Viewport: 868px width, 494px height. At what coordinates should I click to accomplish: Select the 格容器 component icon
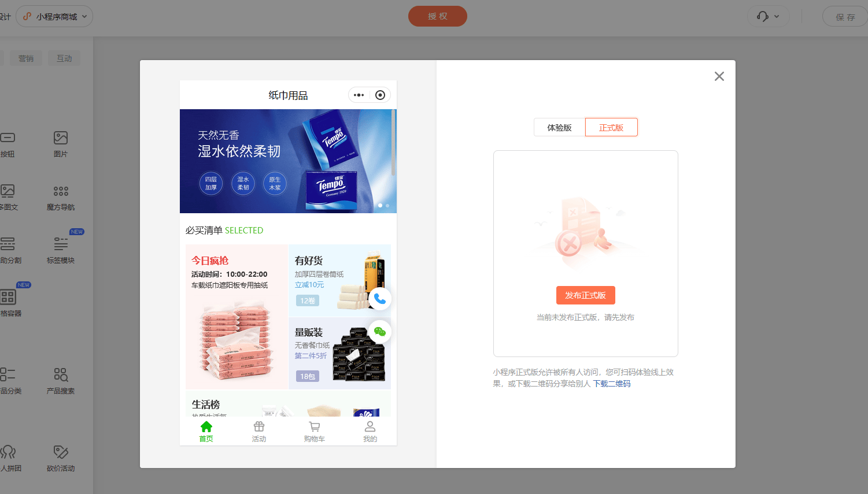pos(8,297)
